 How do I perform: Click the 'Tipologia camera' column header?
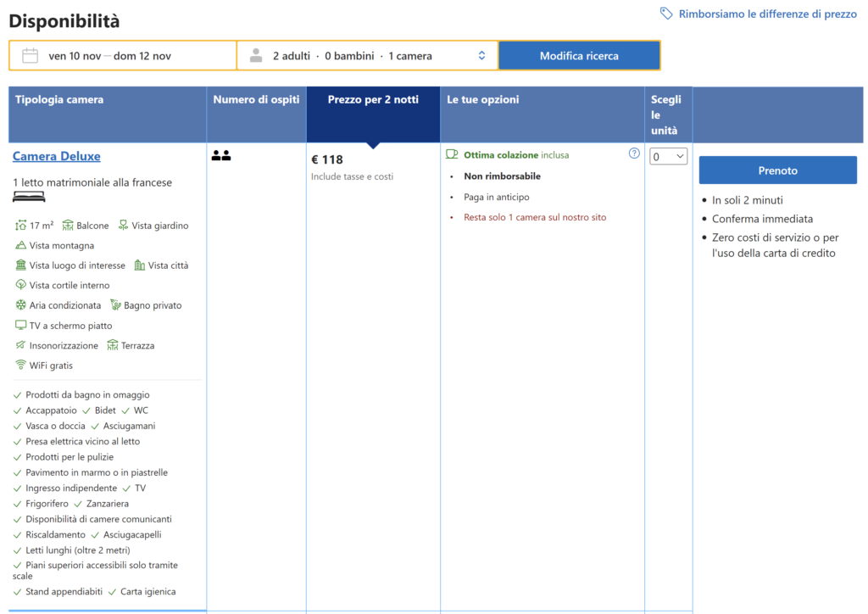click(59, 100)
